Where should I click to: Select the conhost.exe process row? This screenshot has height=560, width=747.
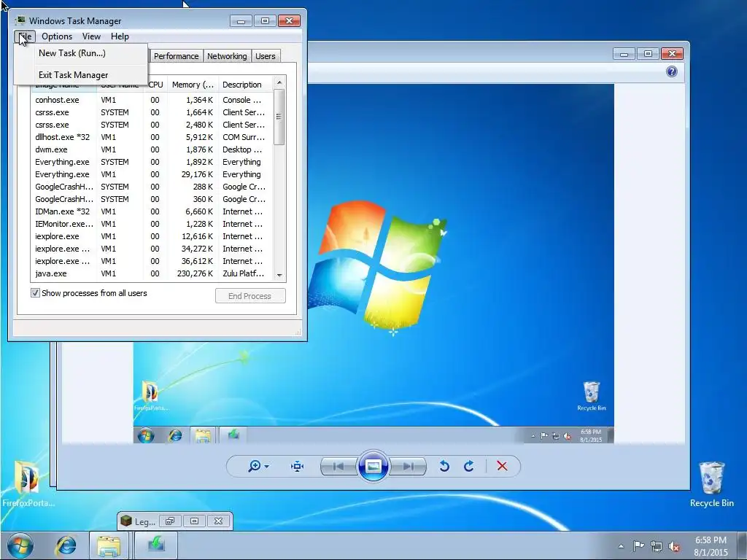click(x=152, y=100)
